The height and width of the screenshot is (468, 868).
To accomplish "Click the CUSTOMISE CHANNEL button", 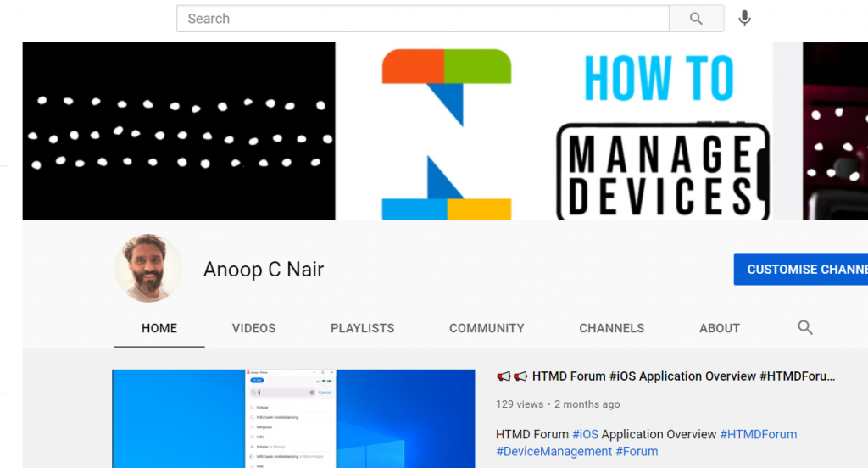I will tap(801, 270).
